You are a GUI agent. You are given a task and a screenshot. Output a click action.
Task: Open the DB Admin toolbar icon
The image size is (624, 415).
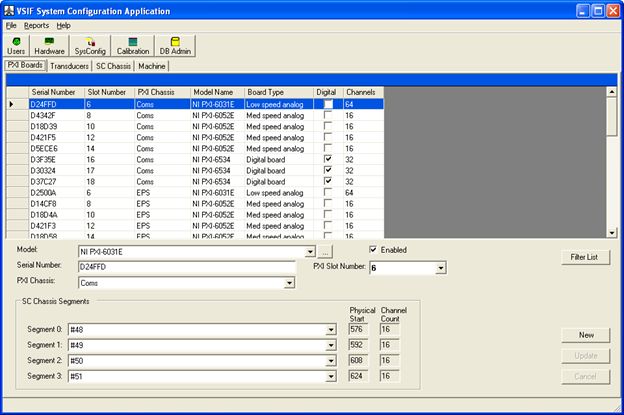point(175,46)
